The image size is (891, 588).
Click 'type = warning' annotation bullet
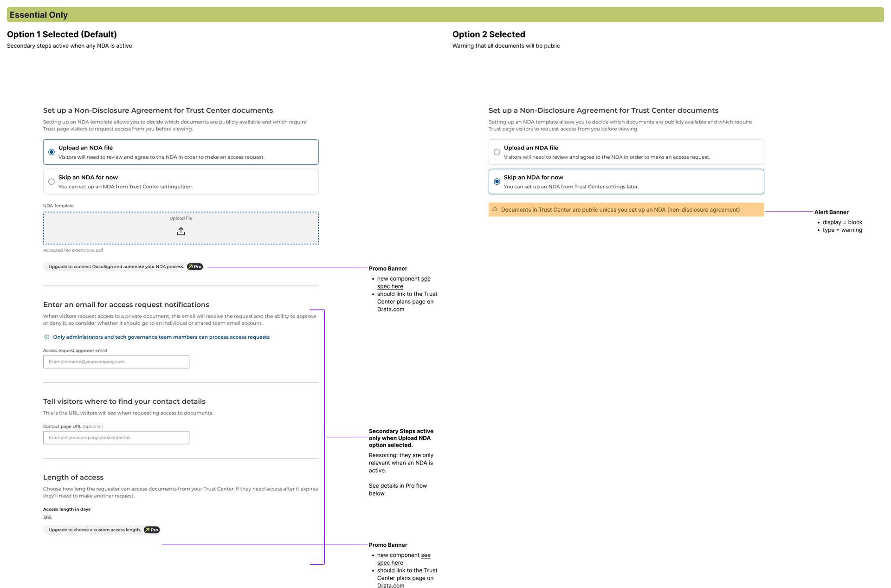point(842,230)
